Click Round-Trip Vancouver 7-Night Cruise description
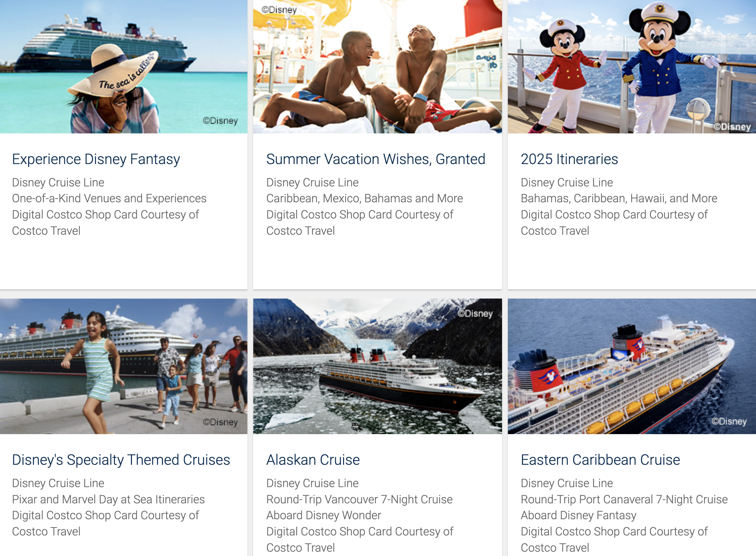Image resolution: width=756 pixels, height=556 pixels. (359, 499)
